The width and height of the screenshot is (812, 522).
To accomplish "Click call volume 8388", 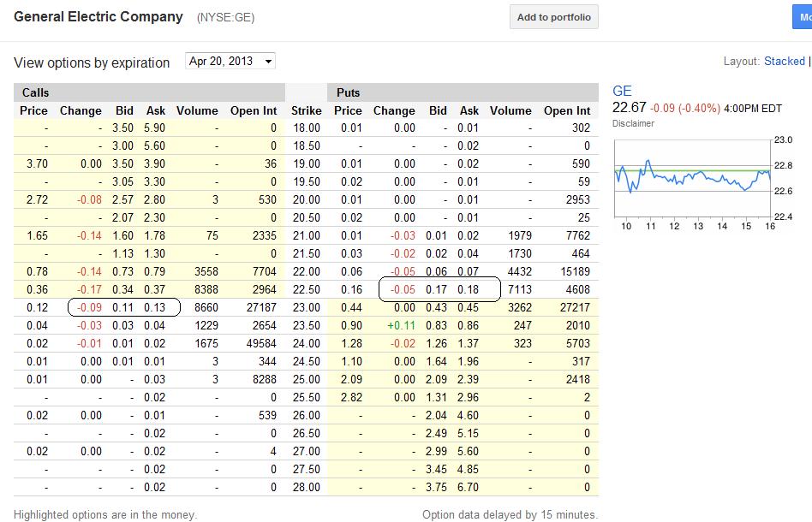I will (206, 290).
